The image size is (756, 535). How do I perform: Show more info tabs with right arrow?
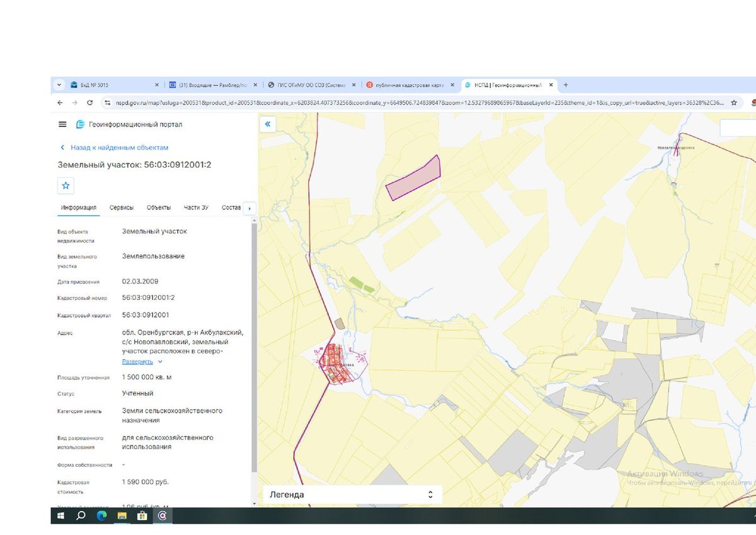point(250,208)
